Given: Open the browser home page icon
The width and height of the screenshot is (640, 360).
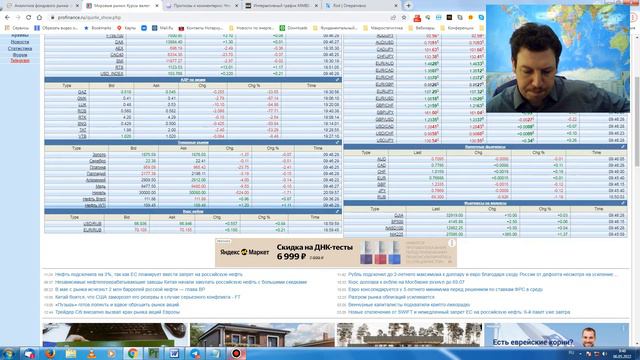Looking at the screenshot, I should tap(40, 18).
